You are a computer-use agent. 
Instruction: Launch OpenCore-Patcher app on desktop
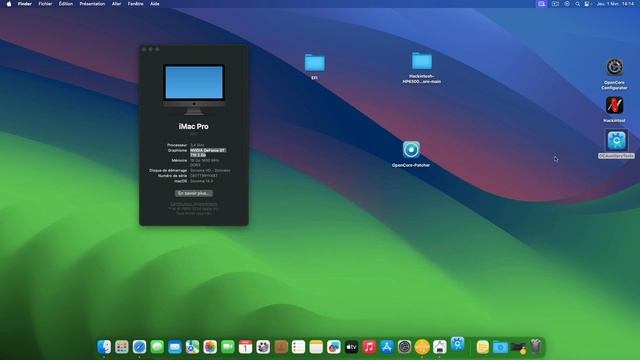click(411, 150)
